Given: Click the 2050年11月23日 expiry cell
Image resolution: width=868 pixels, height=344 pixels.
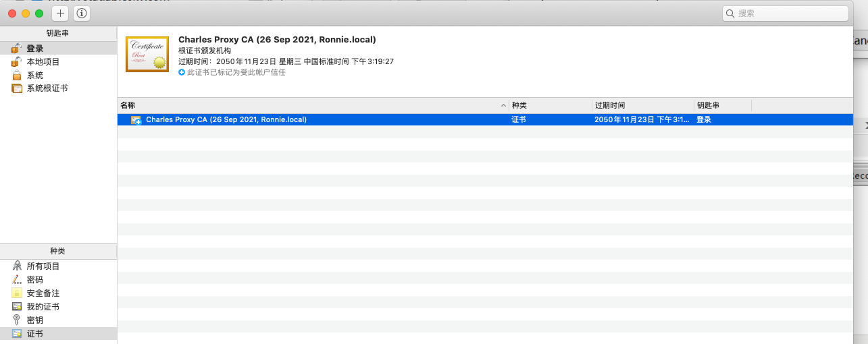Looking at the screenshot, I should (642, 119).
